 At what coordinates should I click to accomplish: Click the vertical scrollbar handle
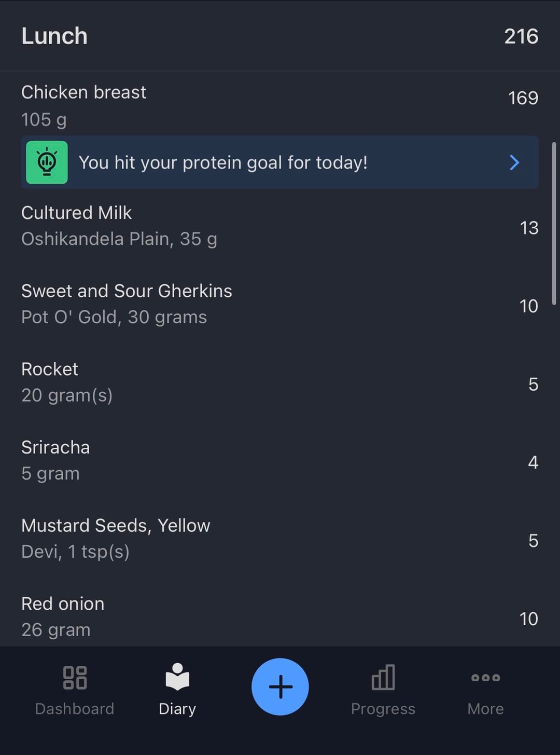554,223
